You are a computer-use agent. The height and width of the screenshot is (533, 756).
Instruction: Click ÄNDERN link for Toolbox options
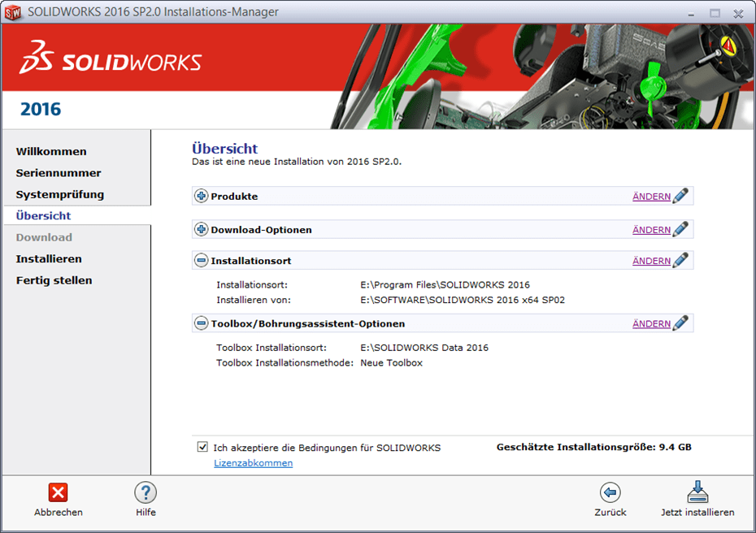[x=651, y=324]
